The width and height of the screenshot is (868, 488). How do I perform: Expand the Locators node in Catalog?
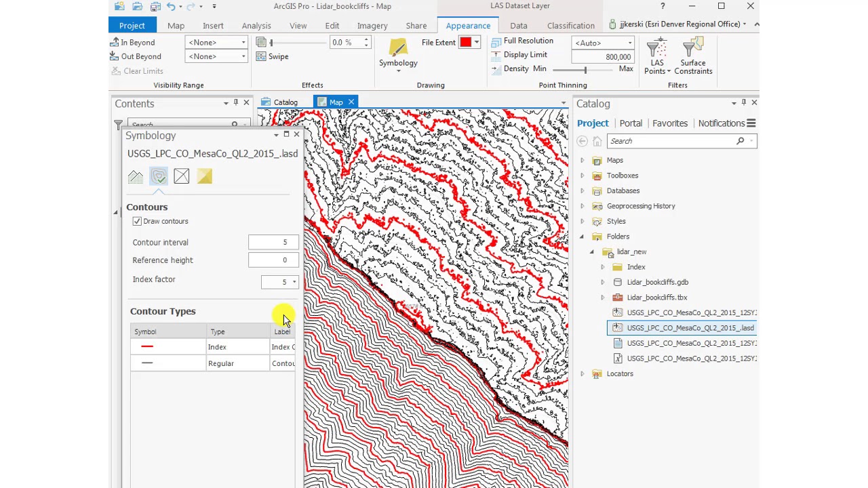582,374
